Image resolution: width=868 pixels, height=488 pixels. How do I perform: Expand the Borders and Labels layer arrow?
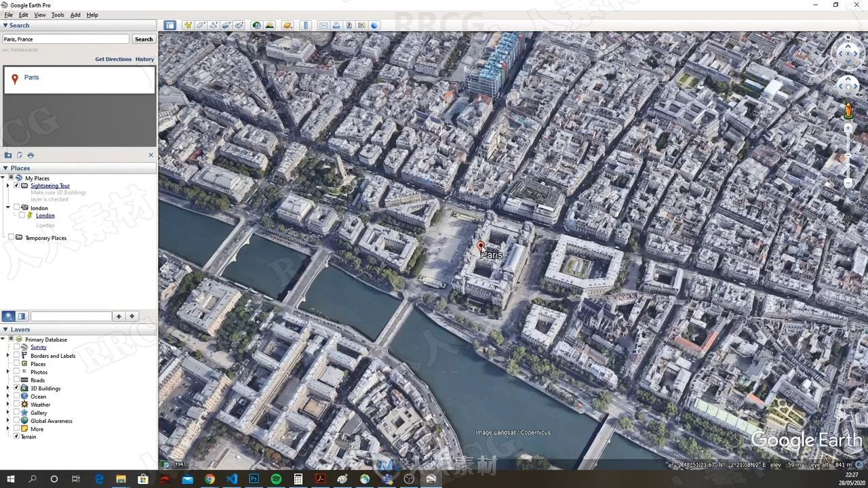pos(8,355)
